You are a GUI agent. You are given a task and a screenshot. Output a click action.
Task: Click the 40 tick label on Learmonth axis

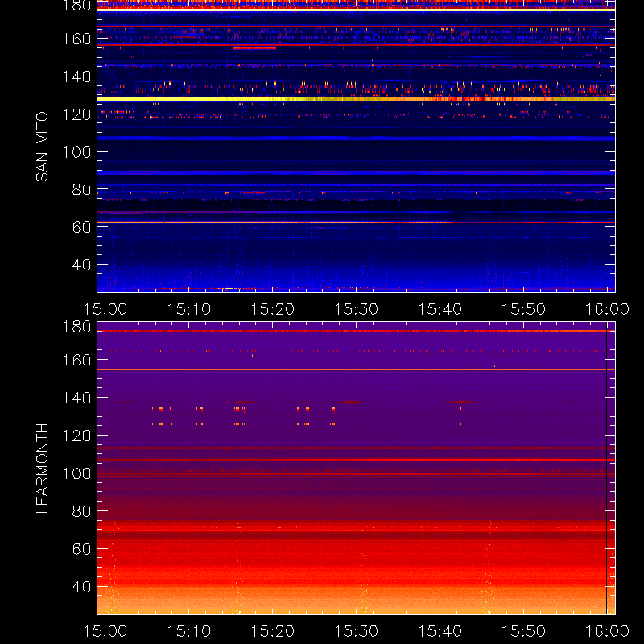[x=81, y=587]
